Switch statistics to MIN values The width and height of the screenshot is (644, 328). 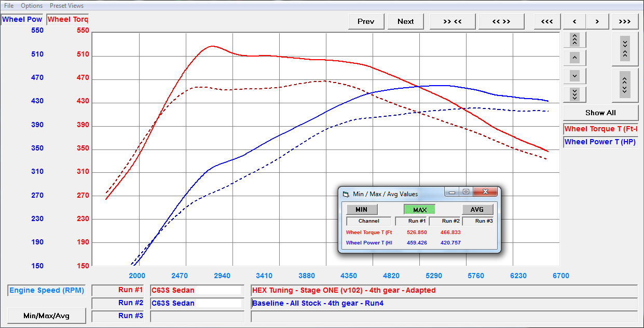(x=362, y=210)
